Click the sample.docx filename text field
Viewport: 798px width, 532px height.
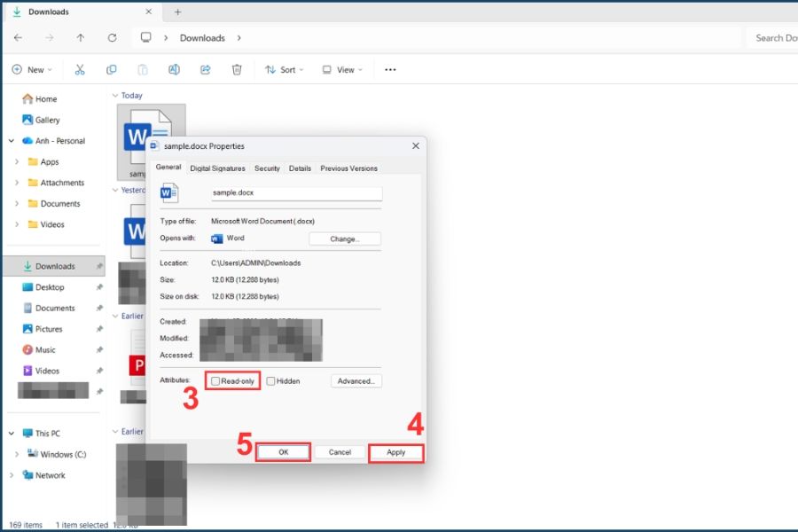pyautogui.click(x=295, y=193)
